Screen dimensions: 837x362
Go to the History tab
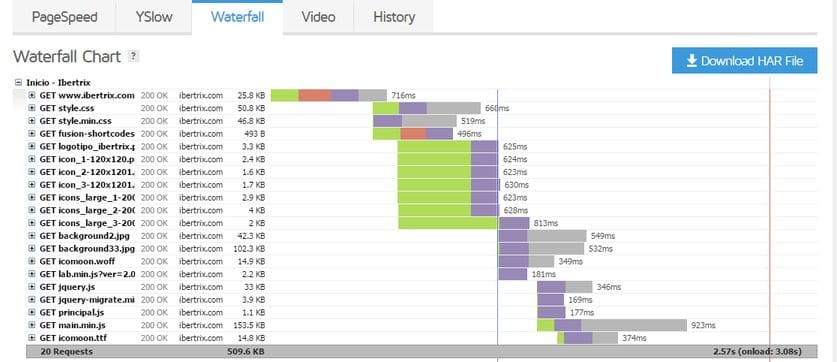point(393,17)
